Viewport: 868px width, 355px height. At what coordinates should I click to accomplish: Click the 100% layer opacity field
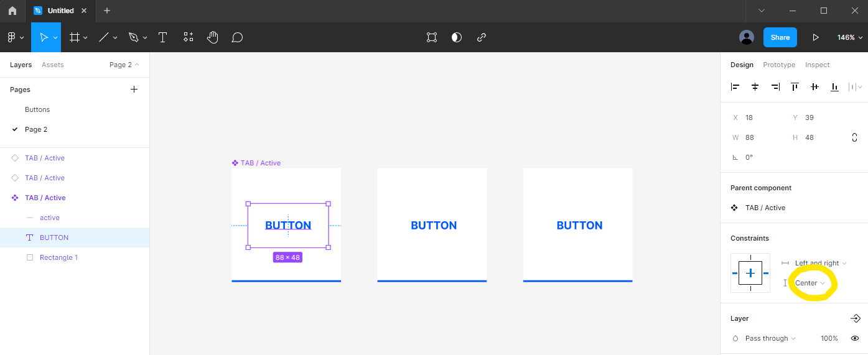point(829,338)
